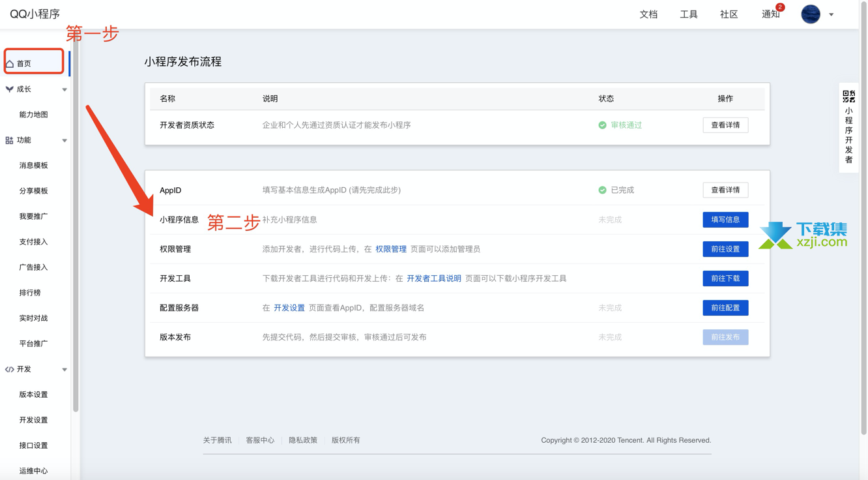
Task: Open 实时对战 in the sidebar
Action: coord(34,318)
